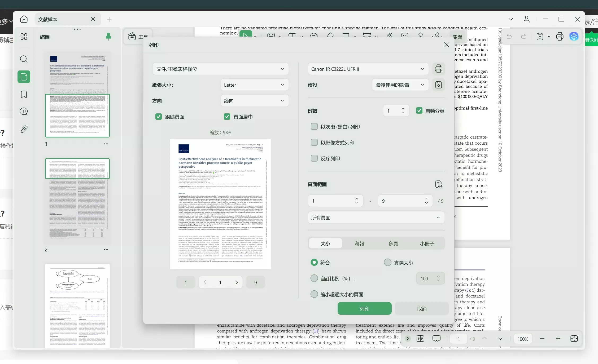Switch to the 海報 poster tab
Image resolution: width=598 pixels, height=364 pixels.
point(359,243)
